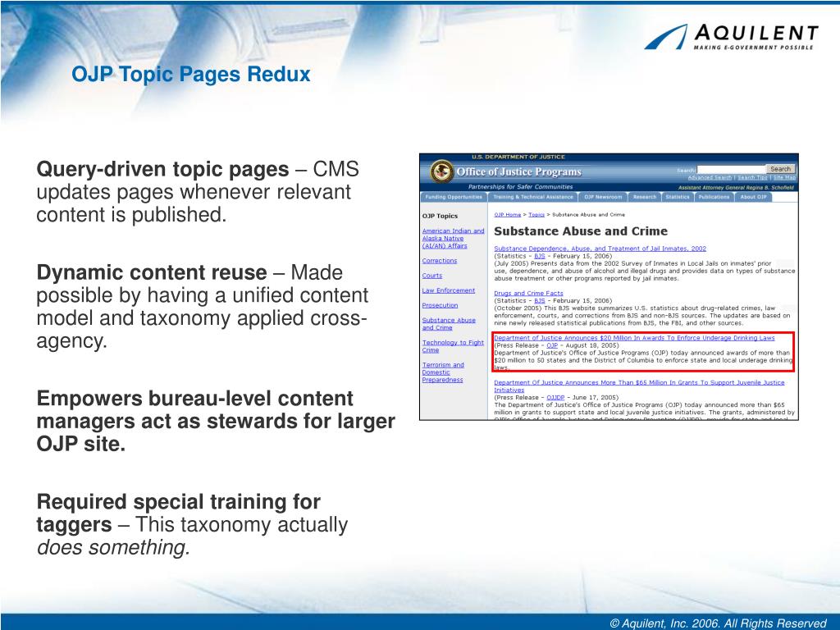Open Substance Dependence, Abuse, and Treatment of Jail Inmates link
Viewport: 840px width, 630px height.
600,249
